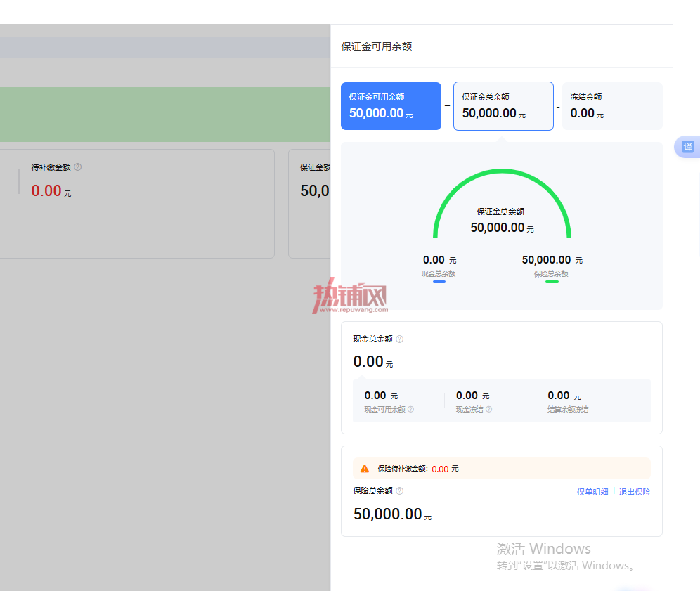Click the translate icon on the right edge
The image size is (700, 591).
[688, 147]
